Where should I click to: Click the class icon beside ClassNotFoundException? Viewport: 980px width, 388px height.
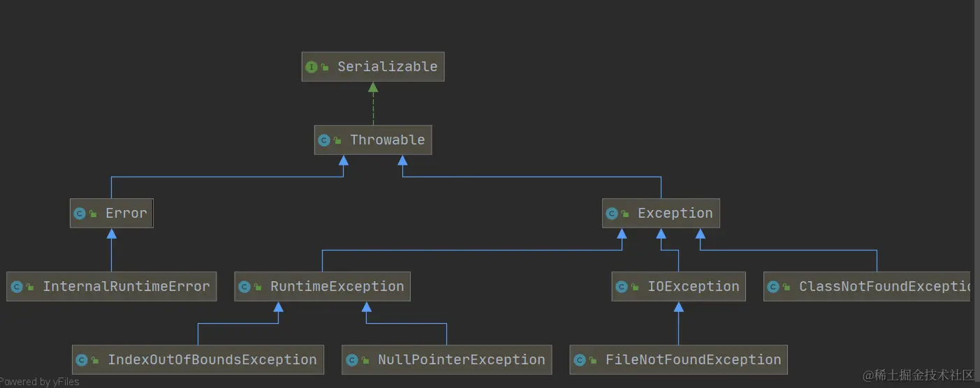tap(773, 287)
